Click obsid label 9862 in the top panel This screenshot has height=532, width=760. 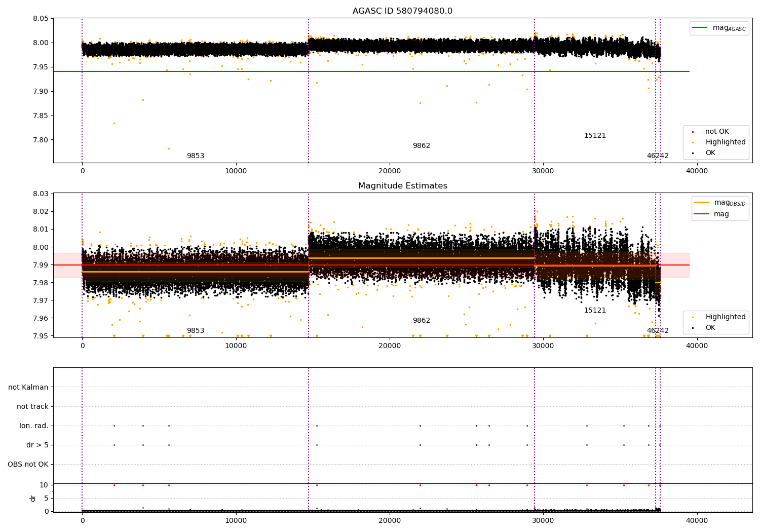tap(422, 145)
